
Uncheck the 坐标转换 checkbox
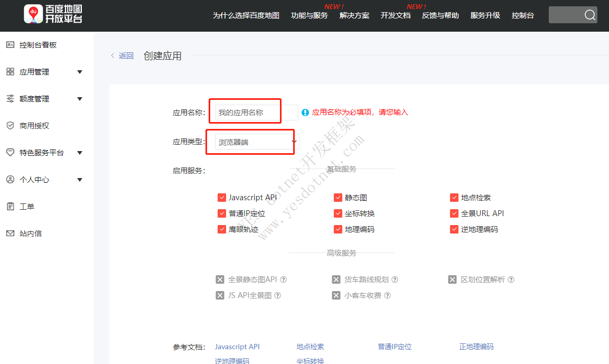338,213
